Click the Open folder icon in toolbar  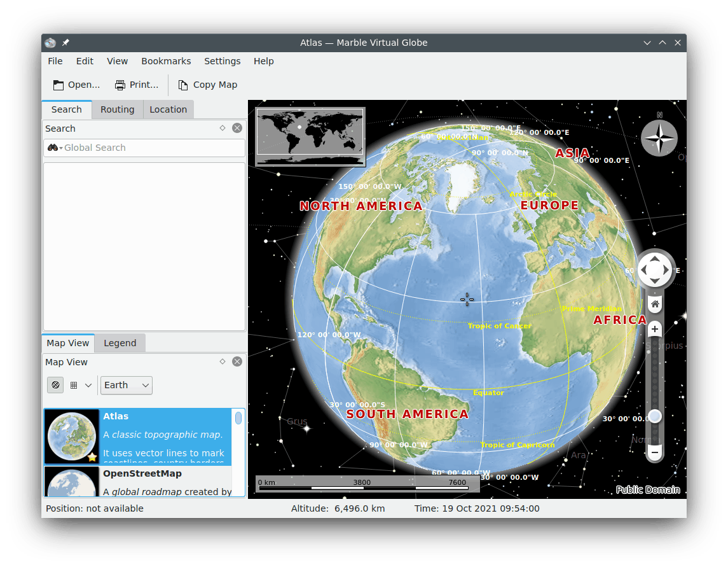click(x=58, y=85)
